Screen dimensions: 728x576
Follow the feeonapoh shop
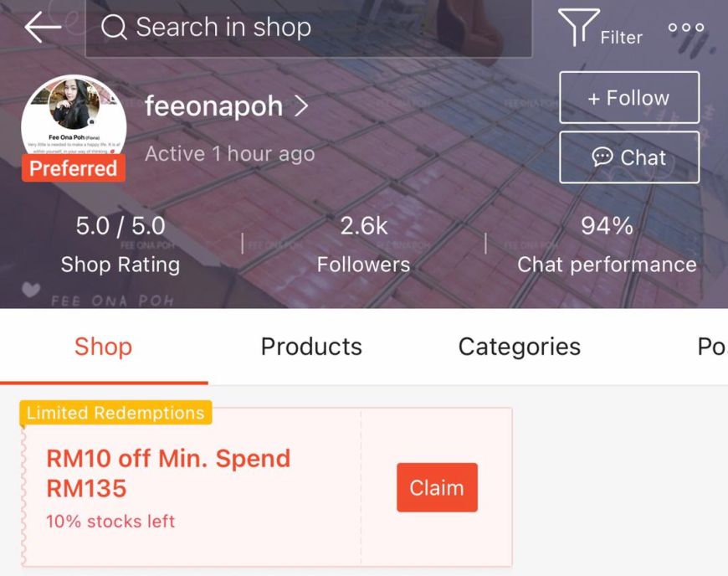tap(628, 98)
